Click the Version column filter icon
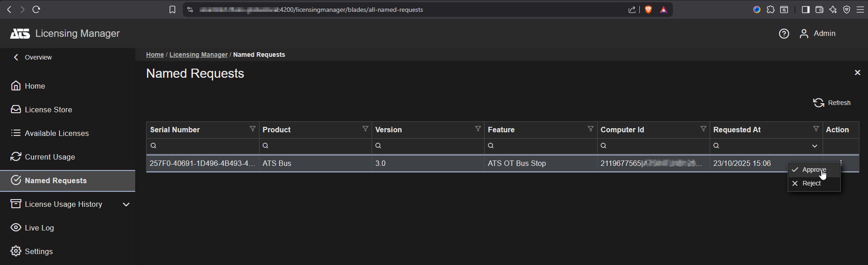Image resolution: width=868 pixels, height=265 pixels. click(x=478, y=129)
